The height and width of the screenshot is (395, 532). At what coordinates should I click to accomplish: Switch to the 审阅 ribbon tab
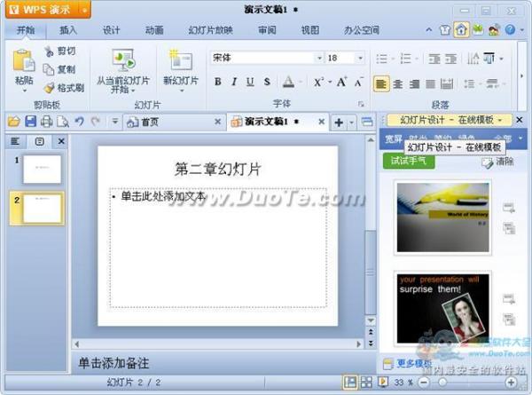point(267,30)
